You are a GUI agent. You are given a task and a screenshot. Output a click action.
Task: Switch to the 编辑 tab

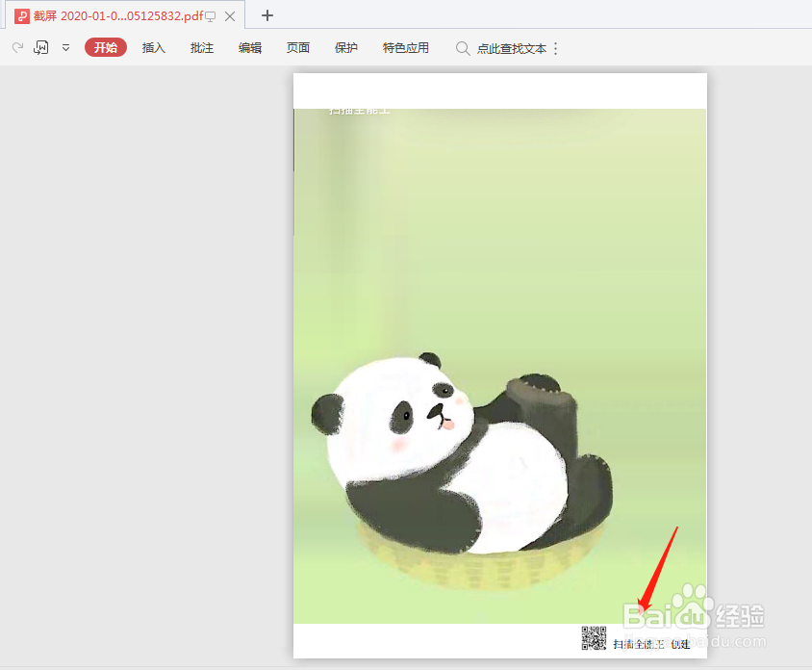click(249, 48)
